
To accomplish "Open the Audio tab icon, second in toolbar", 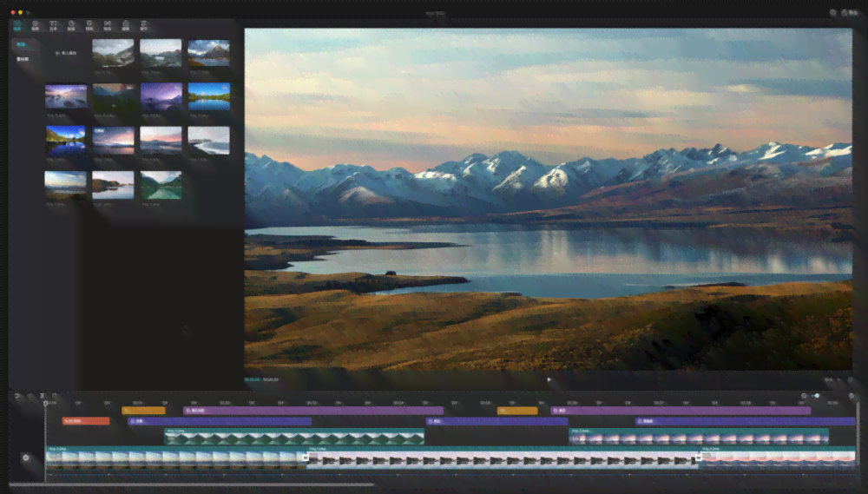I will tap(35, 25).
